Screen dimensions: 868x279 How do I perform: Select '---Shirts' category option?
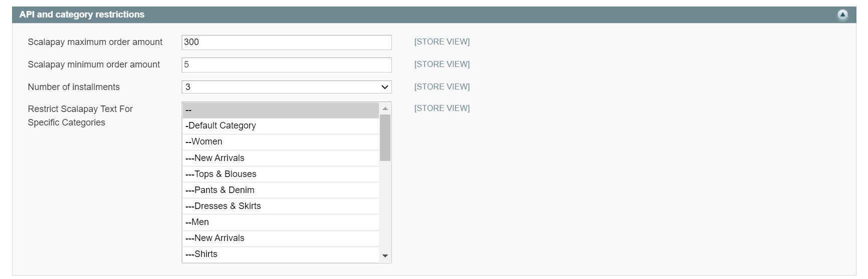coord(281,254)
